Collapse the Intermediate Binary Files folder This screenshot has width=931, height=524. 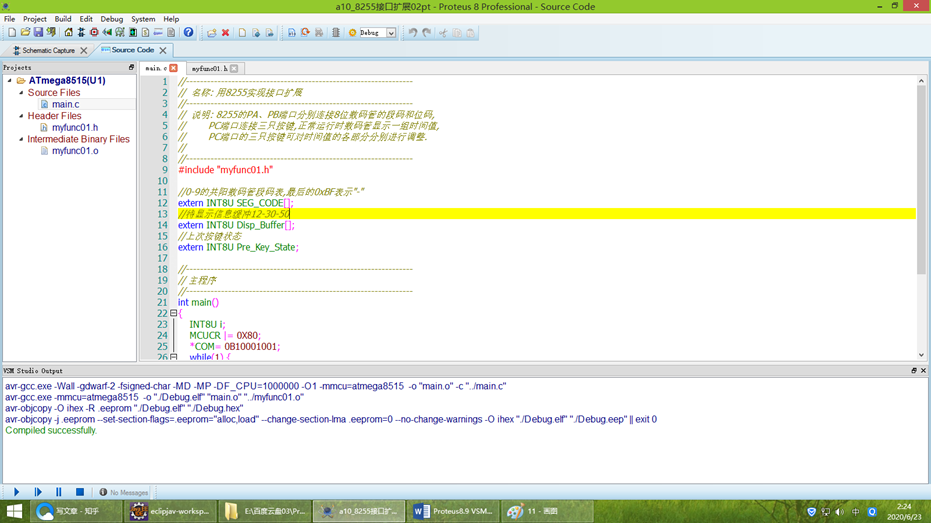pyautogui.click(x=21, y=139)
